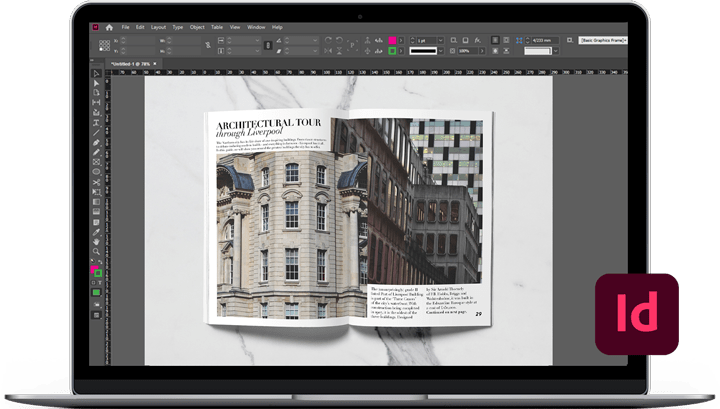
Task: Click the green apply color box in toolbox
Action: point(96,292)
